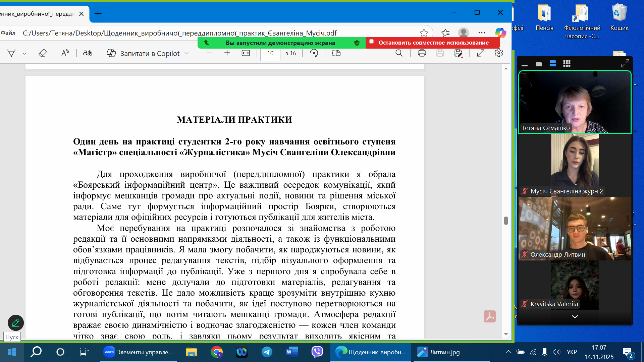Screen dimensions: 644x362
Task: Expand the highlight tool color dropdown
Action: pyautogui.click(x=24, y=54)
